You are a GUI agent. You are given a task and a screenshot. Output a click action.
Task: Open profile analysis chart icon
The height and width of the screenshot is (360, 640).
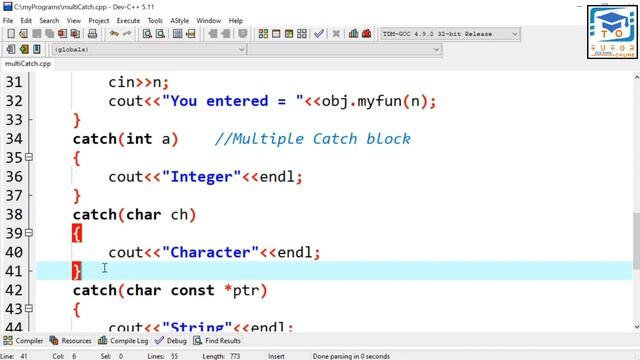tap(353, 34)
